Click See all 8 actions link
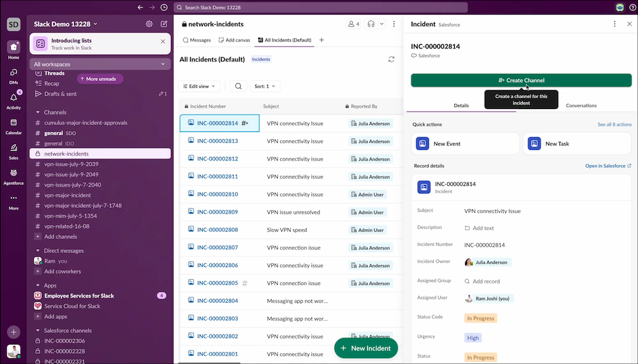Viewport: 638px width, 364px height. click(x=614, y=124)
